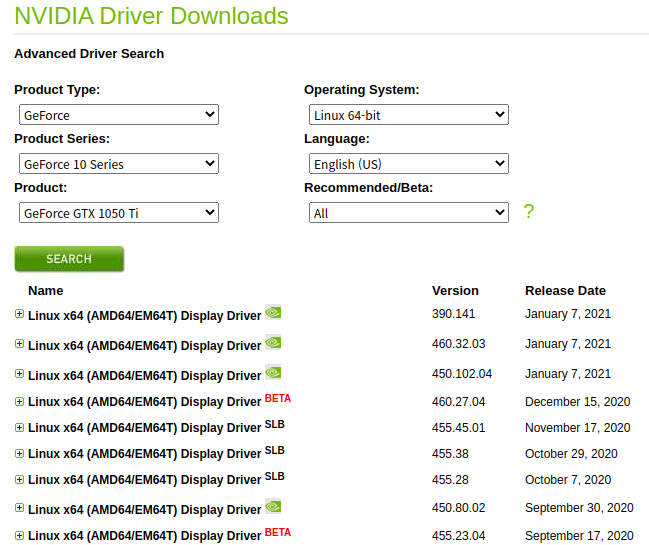
Task: Click version number 455.28
Action: point(450,480)
